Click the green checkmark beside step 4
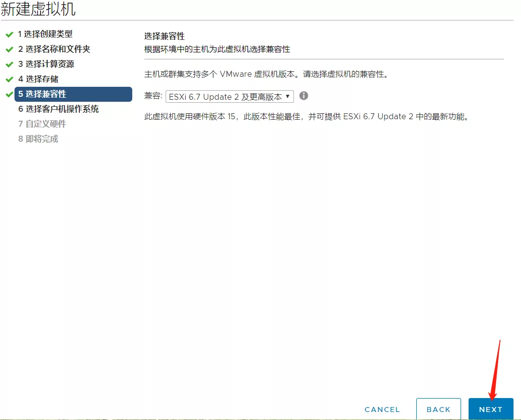 9,79
